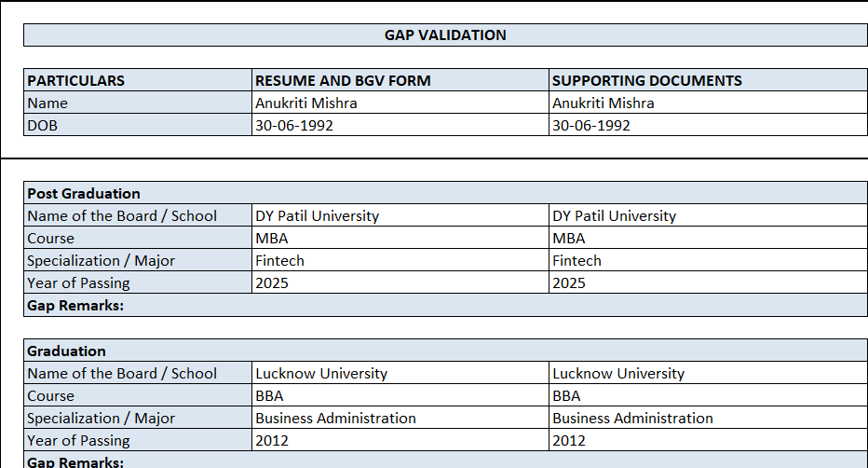Select BBA in the resume column
The width and height of the screenshot is (868, 468).
coord(400,396)
